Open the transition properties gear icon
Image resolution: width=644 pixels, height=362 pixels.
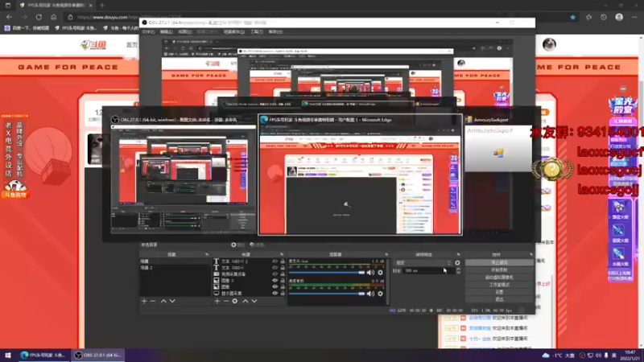click(457, 263)
